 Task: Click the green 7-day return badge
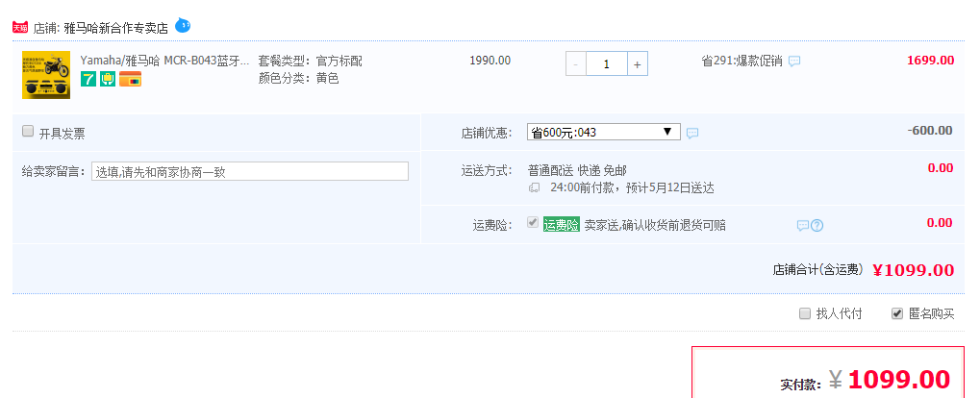[x=88, y=79]
